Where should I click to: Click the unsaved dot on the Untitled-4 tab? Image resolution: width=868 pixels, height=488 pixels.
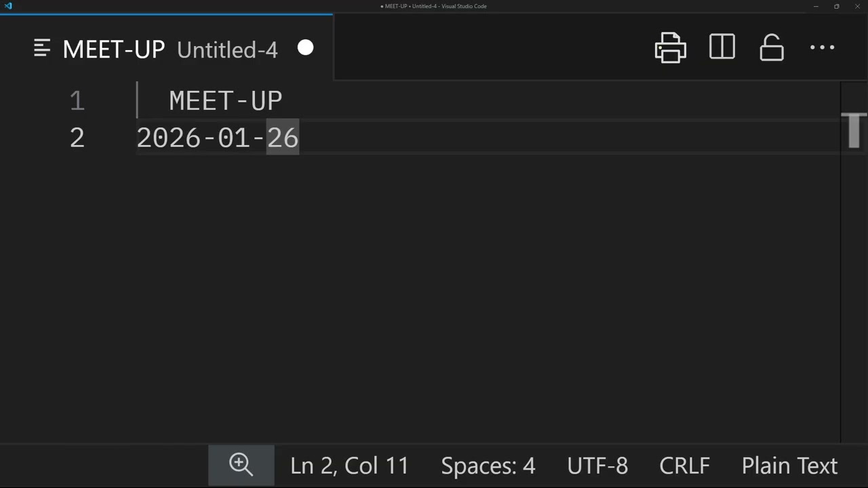point(305,48)
